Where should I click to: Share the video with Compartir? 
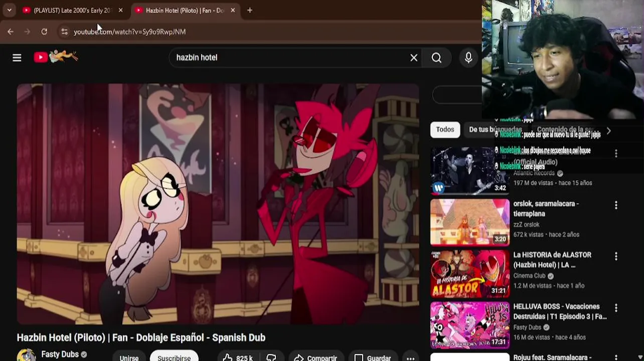click(316, 357)
